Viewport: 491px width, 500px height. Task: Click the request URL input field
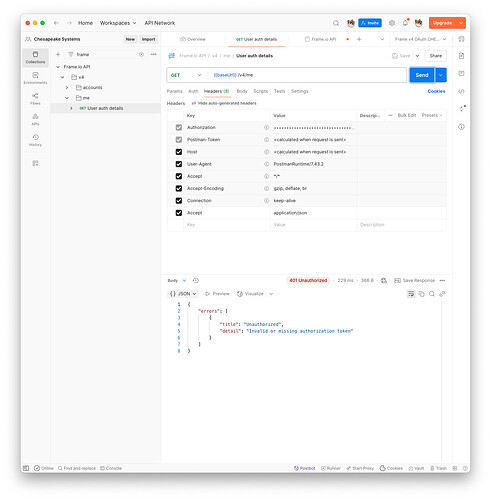(x=307, y=75)
